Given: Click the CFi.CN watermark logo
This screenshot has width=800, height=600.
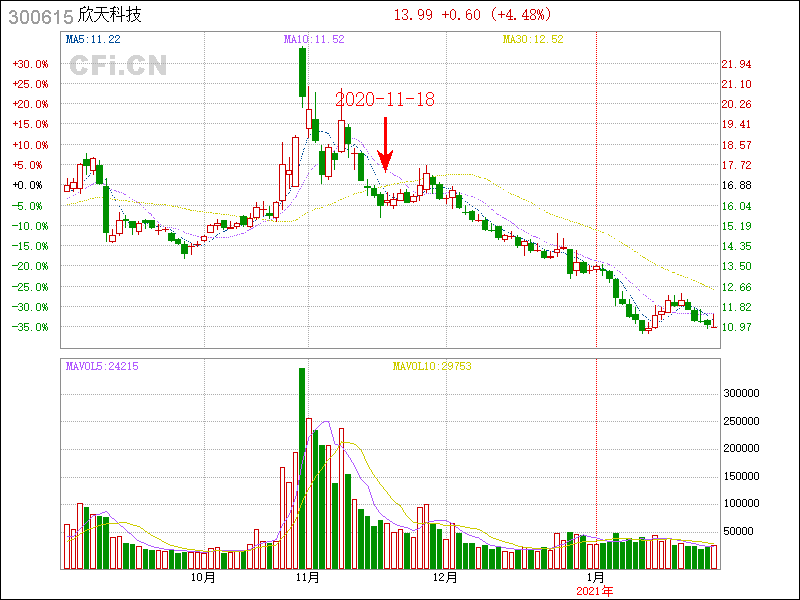Looking at the screenshot, I should click(118, 66).
